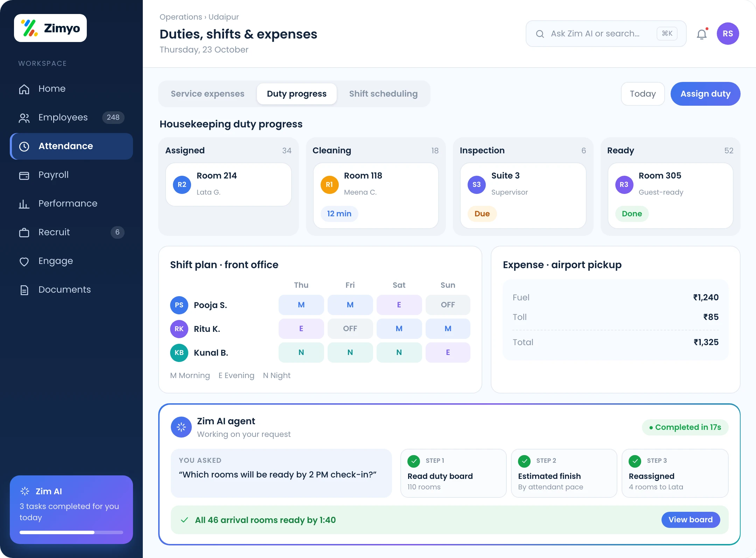Go to Payroll

pos(71,175)
